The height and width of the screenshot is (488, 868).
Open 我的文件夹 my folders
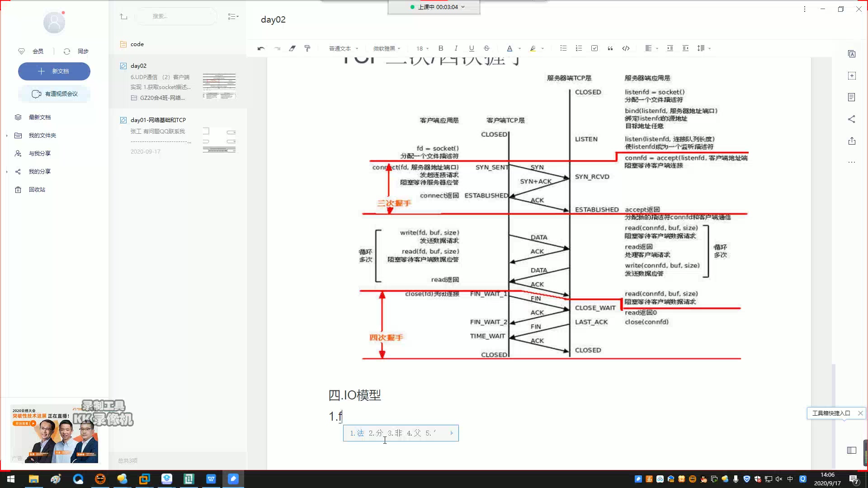tap(42, 136)
